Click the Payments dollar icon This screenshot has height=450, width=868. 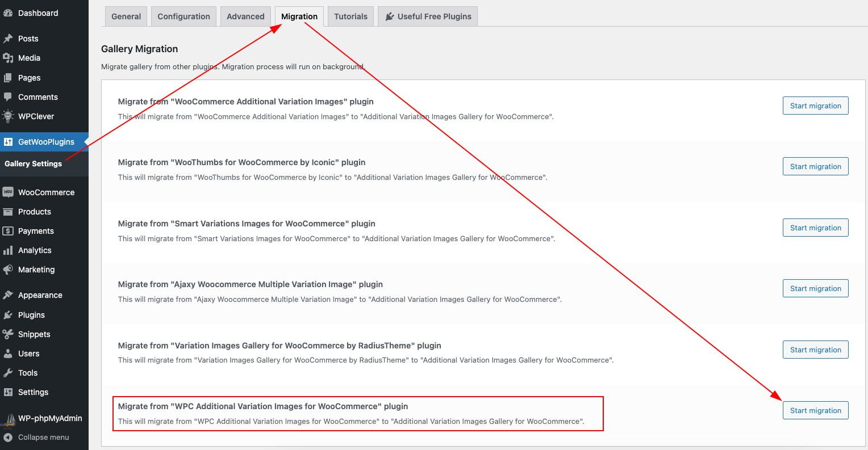click(x=8, y=231)
